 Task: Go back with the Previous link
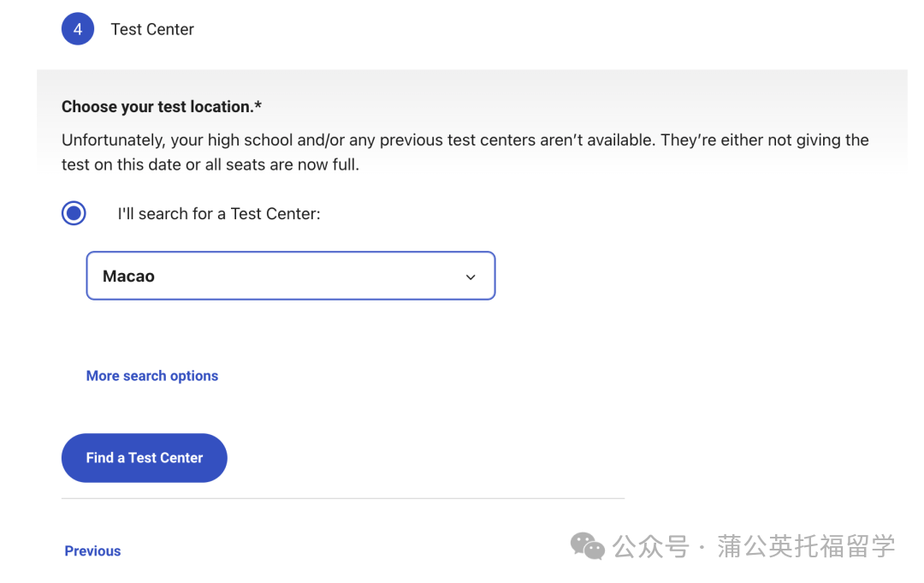tap(92, 551)
